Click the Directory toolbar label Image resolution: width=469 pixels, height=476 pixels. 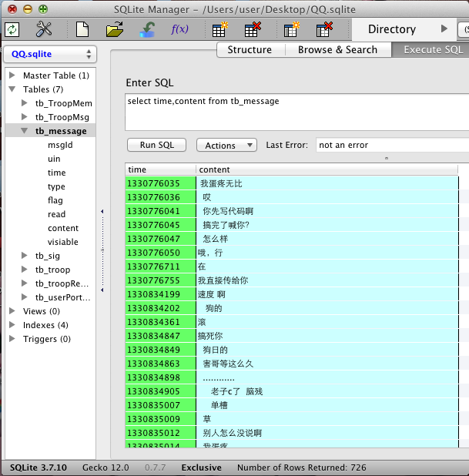pos(392,29)
